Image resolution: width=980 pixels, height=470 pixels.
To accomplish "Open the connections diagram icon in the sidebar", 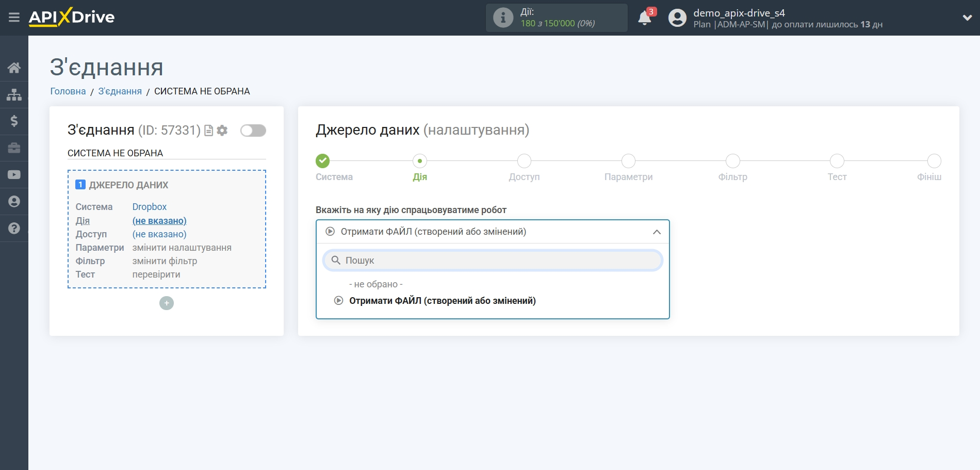I will pyautogui.click(x=13, y=94).
